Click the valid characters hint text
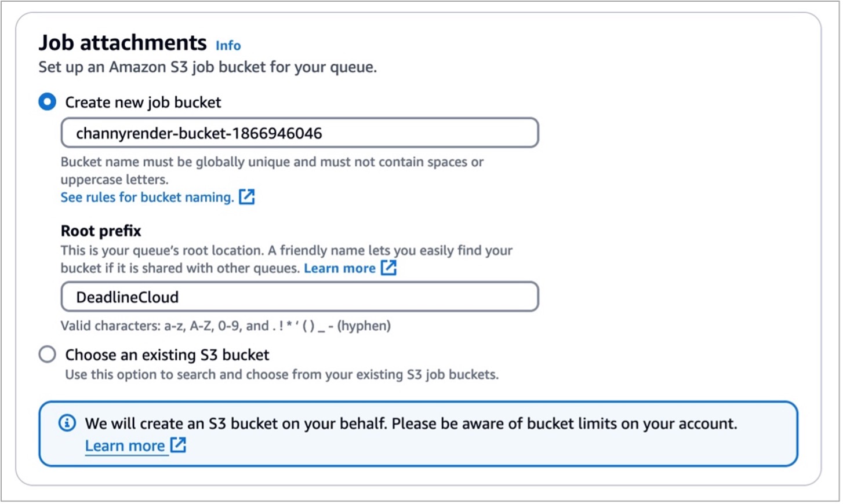843x504 pixels. coord(226,326)
